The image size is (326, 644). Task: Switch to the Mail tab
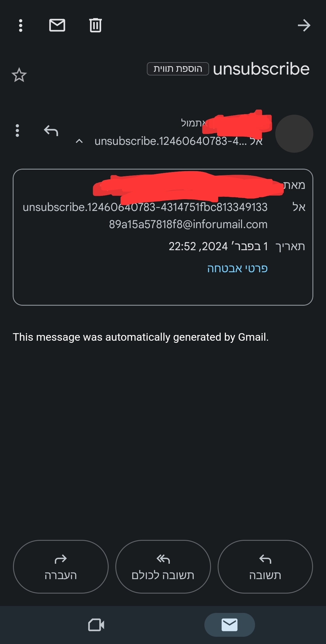(x=229, y=625)
